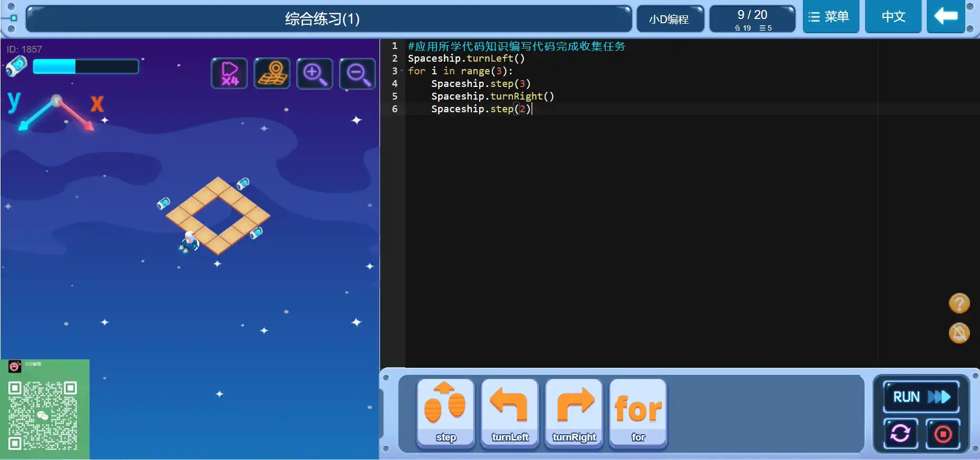Screen dimensions: 980x460
Task: Open the 菜单 menu
Action: (830, 17)
